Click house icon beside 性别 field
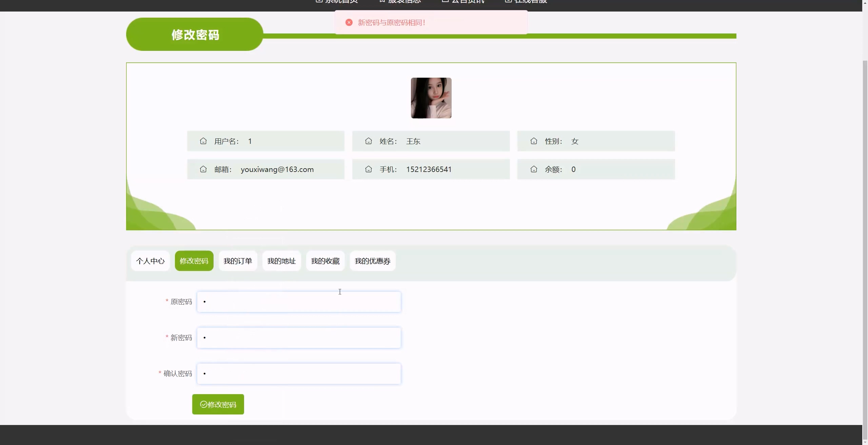The image size is (868, 445). (x=534, y=141)
